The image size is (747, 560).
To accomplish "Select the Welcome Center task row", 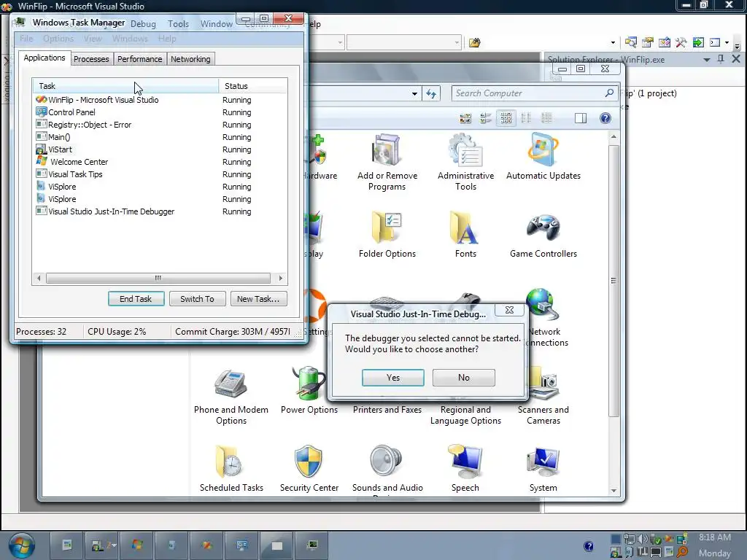I will (x=160, y=162).
